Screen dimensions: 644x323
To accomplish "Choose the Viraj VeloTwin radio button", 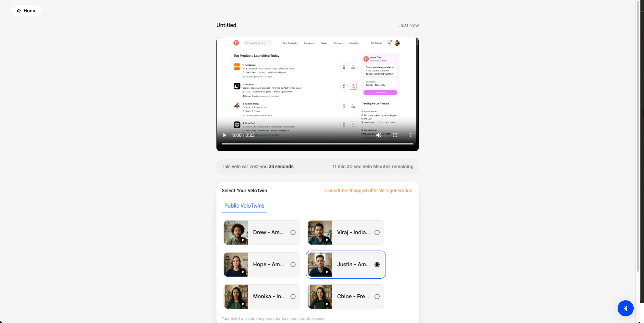I will click(x=377, y=233).
